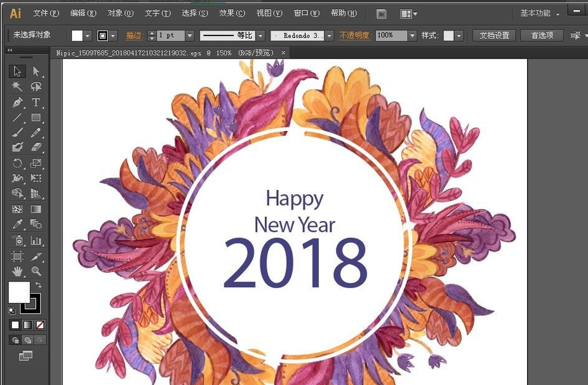Pick the Rotate tool

(x=18, y=164)
